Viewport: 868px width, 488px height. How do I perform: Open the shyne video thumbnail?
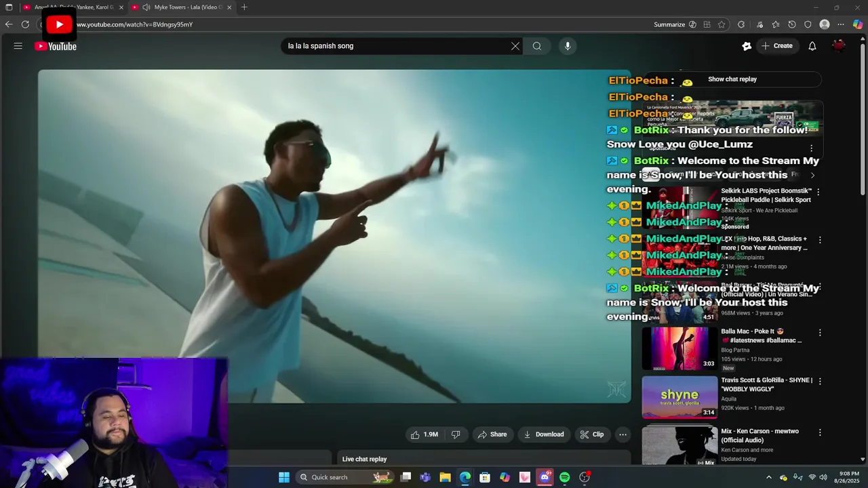(679, 397)
